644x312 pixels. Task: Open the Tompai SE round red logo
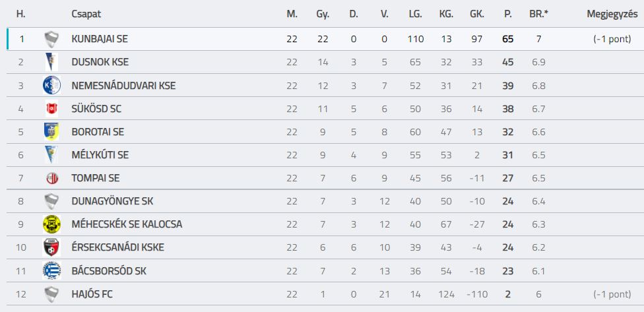[x=51, y=178]
